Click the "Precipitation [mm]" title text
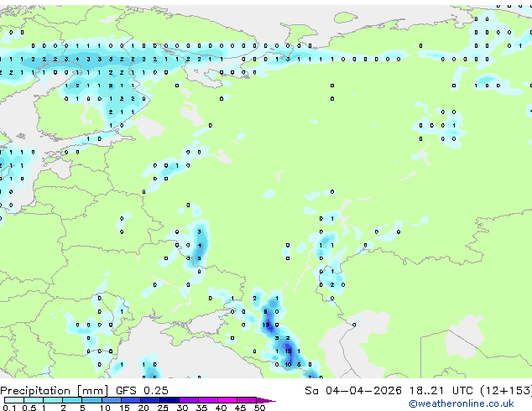The height and width of the screenshot is (411, 532). [x=55, y=391]
